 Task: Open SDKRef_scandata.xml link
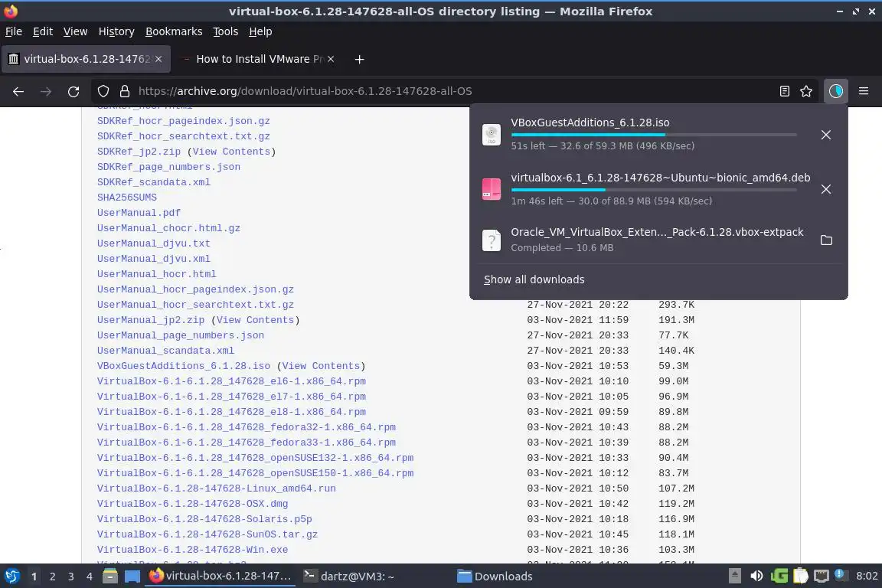[154, 182]
